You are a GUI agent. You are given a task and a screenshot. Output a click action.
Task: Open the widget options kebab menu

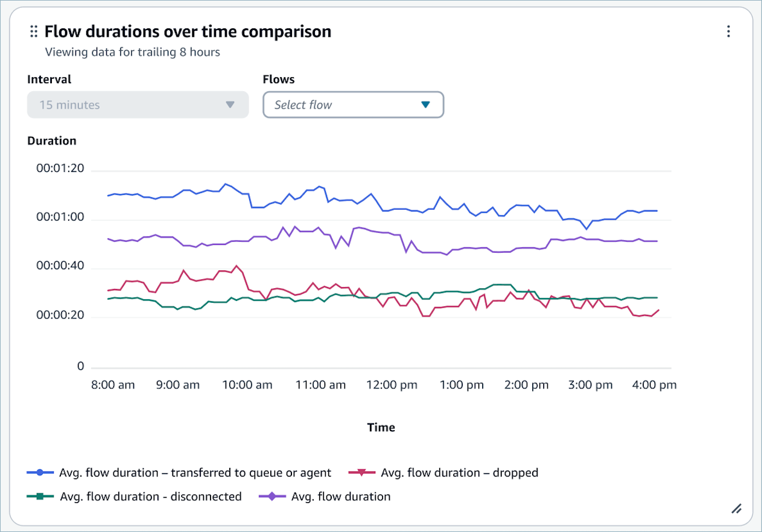point(728,31)
